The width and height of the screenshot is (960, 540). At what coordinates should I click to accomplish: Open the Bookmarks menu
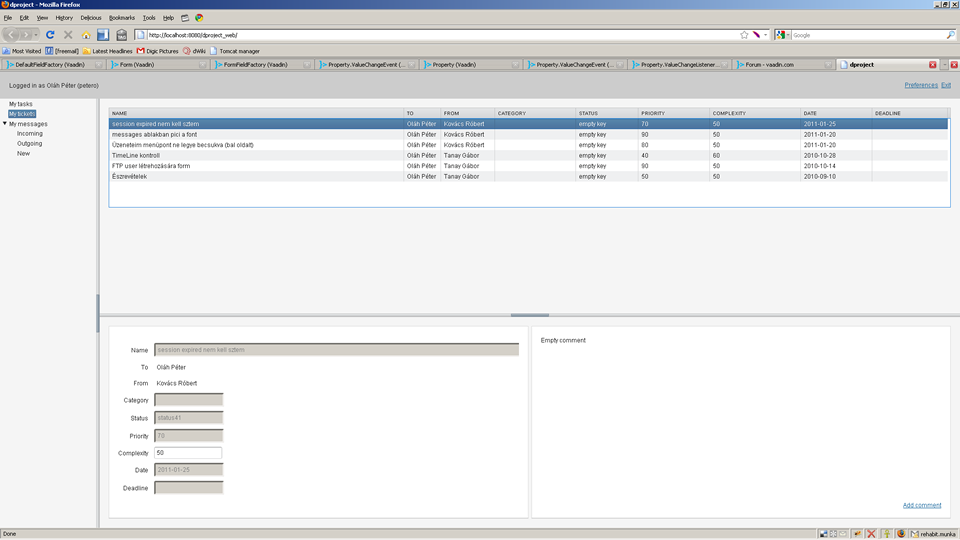click(x=121, y=18)
